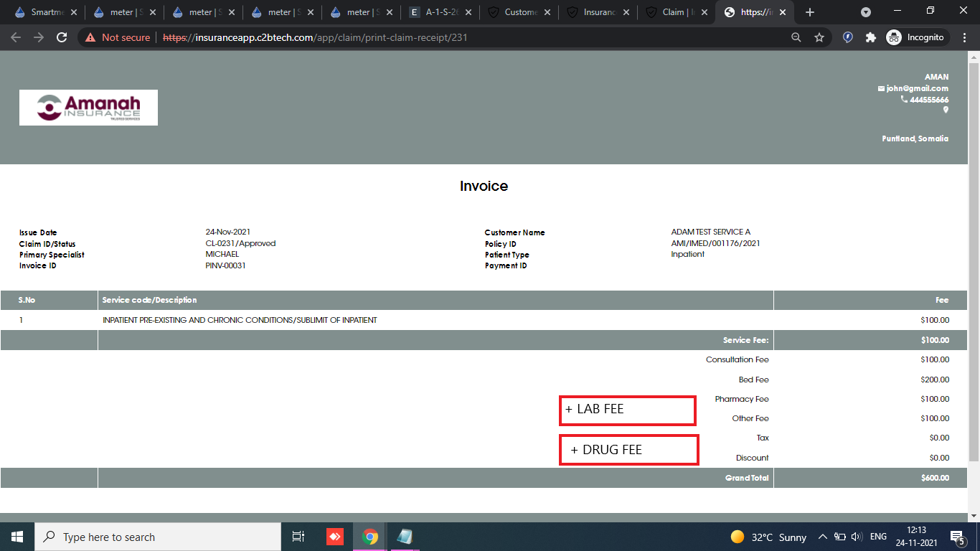This screenshot has width=980, height=551.
Task: Click the Not secure warning icon
Action: coord(90,37)
